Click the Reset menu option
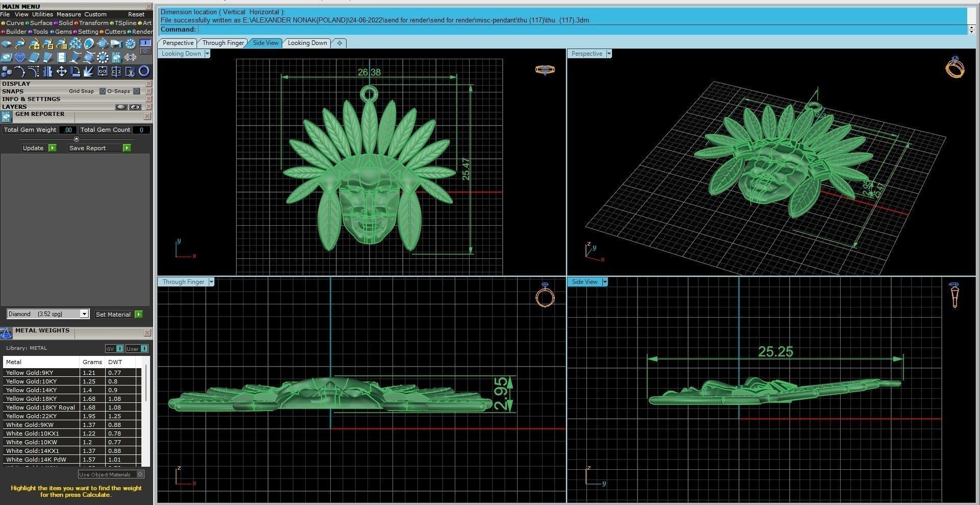This screenshot has width=980, height=505. pyautogui.click(x=136, y=14)
